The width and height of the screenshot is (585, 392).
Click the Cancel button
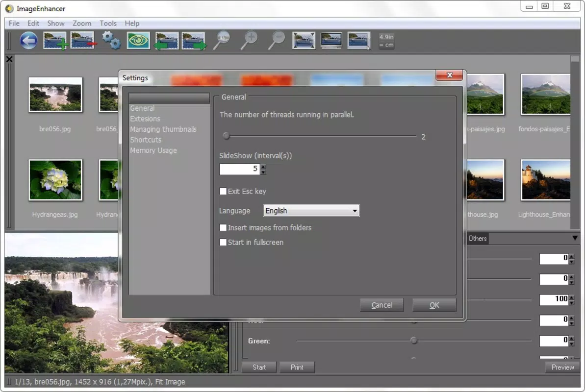[x=382, y=305]
